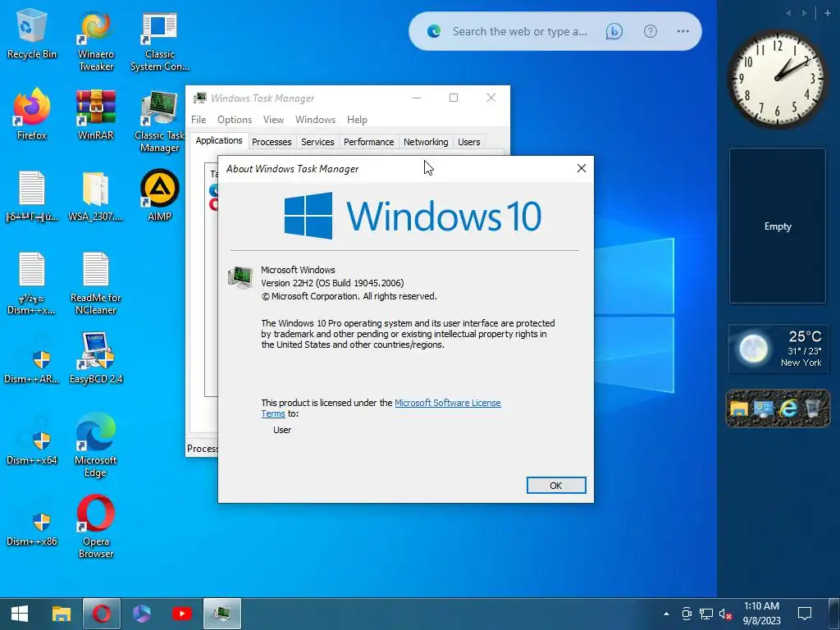
Task: Select the ReadMe for NCleaner file
Action: coord(96,283)
